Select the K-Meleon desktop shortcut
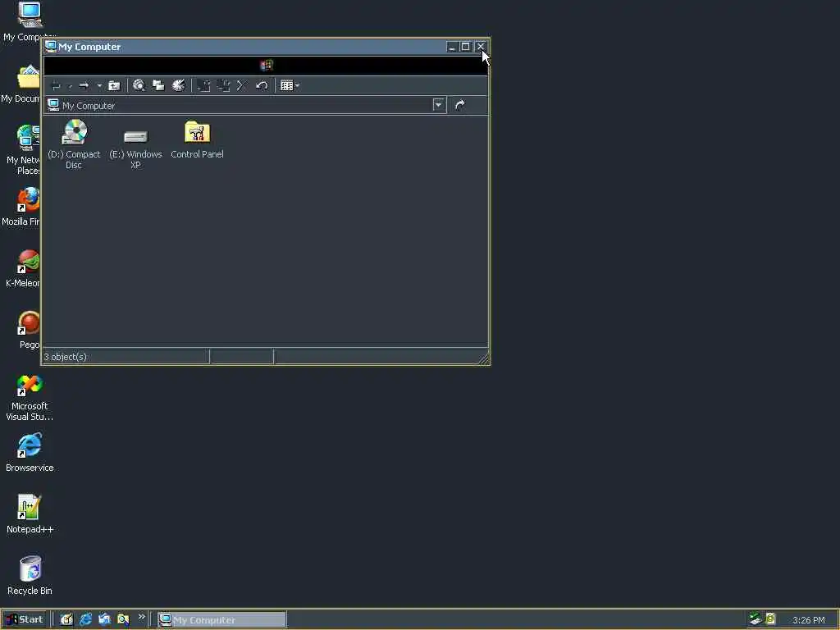 click(24, 268)
